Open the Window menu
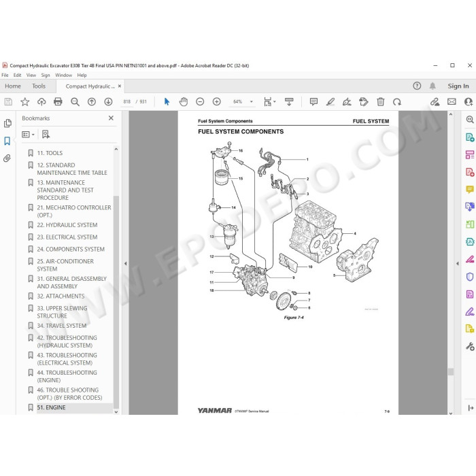 pyautogui.click(x=63, y=75)
